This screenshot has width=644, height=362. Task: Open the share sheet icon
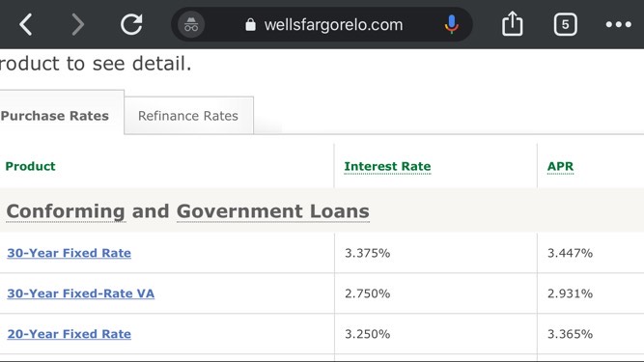point(512,24)
